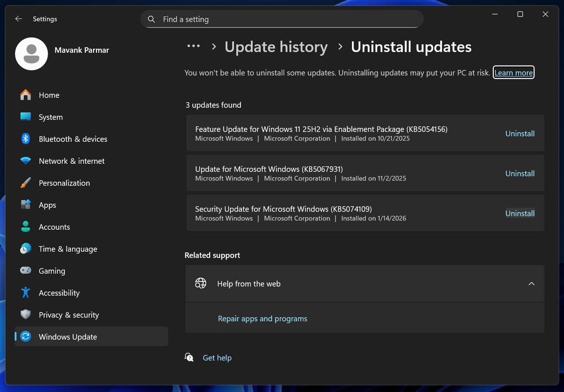The image size is (564, 392).
Task: Click the back arrow icon
Action: pos(18,19)
